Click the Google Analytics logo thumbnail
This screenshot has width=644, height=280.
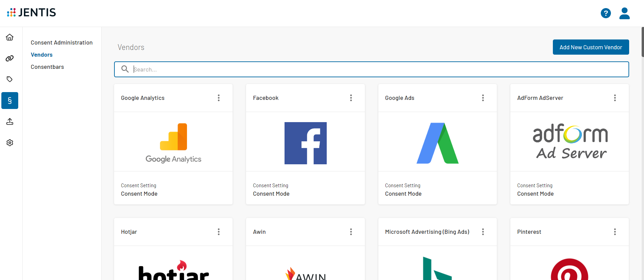173,143
